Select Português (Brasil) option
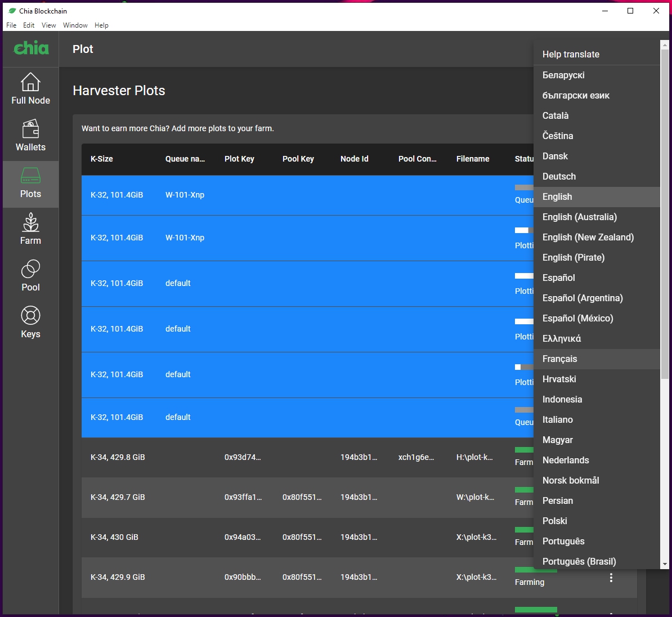This screenshot has height=617, width=672. tap(597, 561)
